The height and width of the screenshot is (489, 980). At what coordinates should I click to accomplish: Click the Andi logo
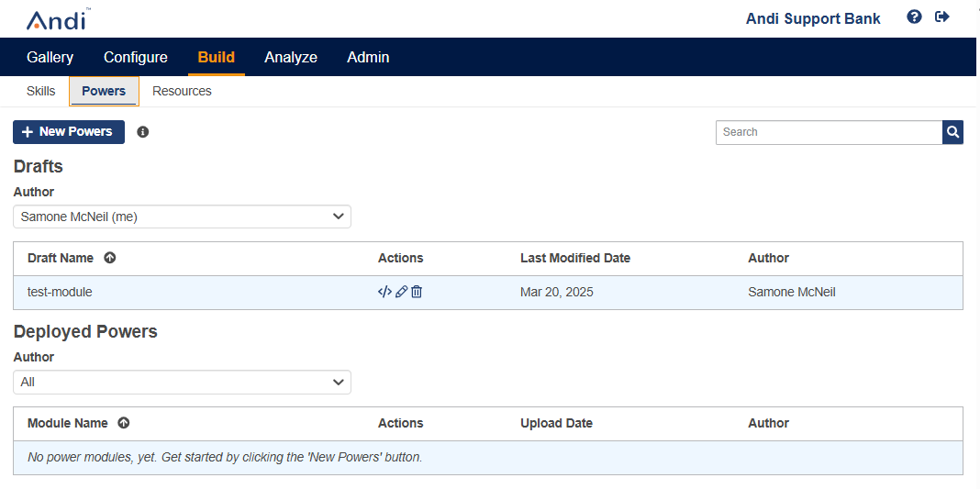[x=58, y=18]
